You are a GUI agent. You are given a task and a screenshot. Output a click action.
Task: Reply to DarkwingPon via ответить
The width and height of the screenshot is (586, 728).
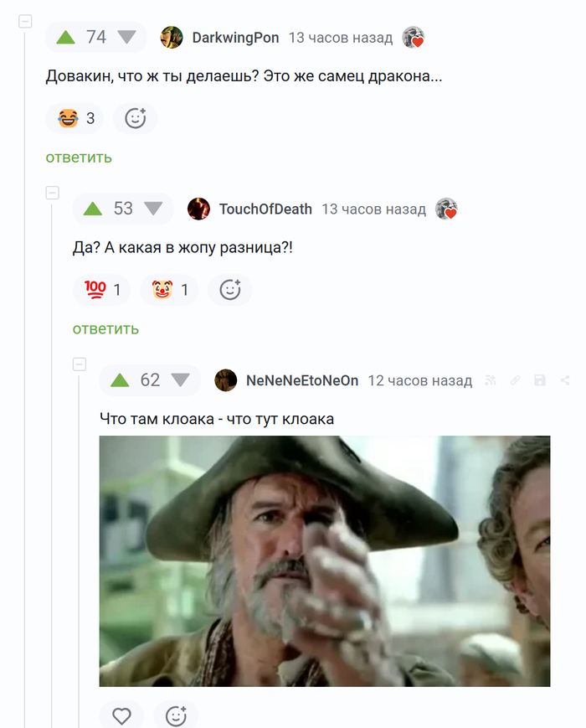click(79, 157)
